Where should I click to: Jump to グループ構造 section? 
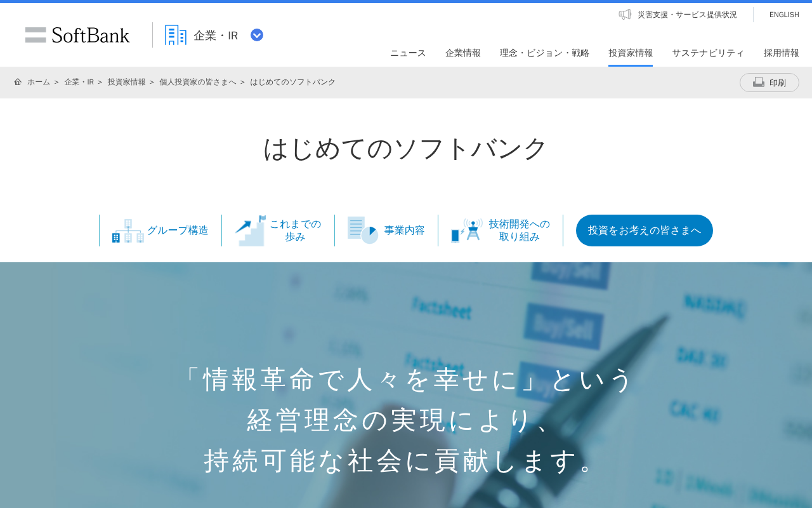point(178,231)
